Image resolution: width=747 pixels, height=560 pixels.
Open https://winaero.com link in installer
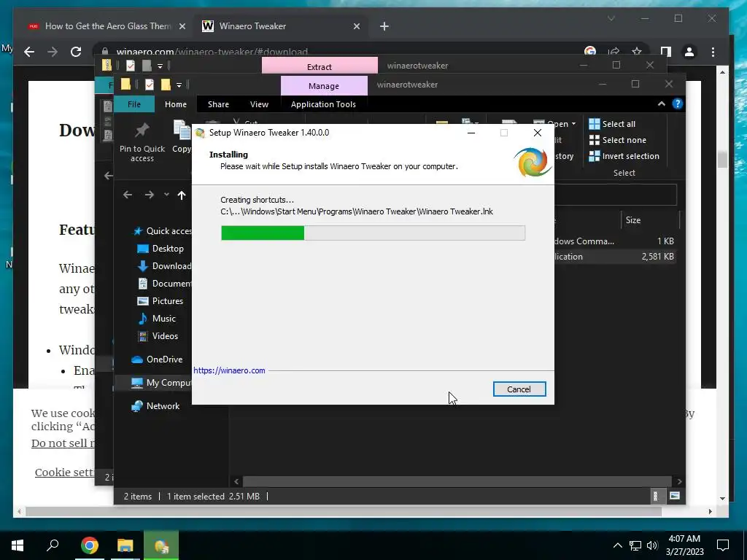[229, 370]
